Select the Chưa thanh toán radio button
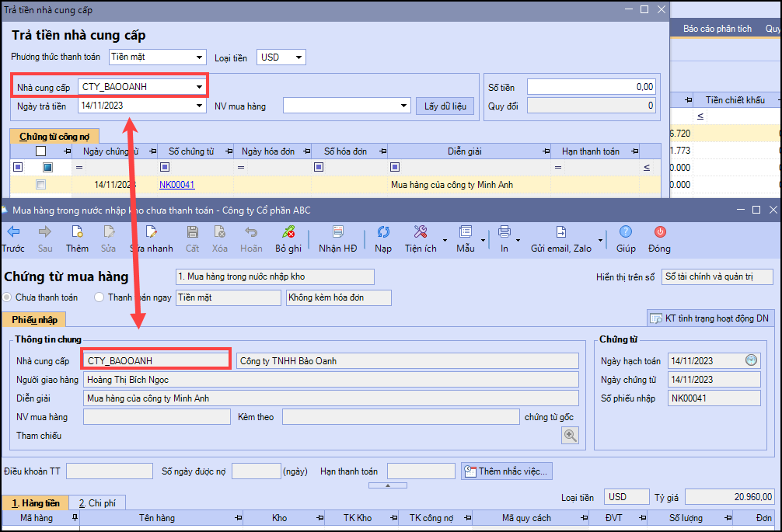Viewport: 782px width, 532px height. tap(8, 297)
